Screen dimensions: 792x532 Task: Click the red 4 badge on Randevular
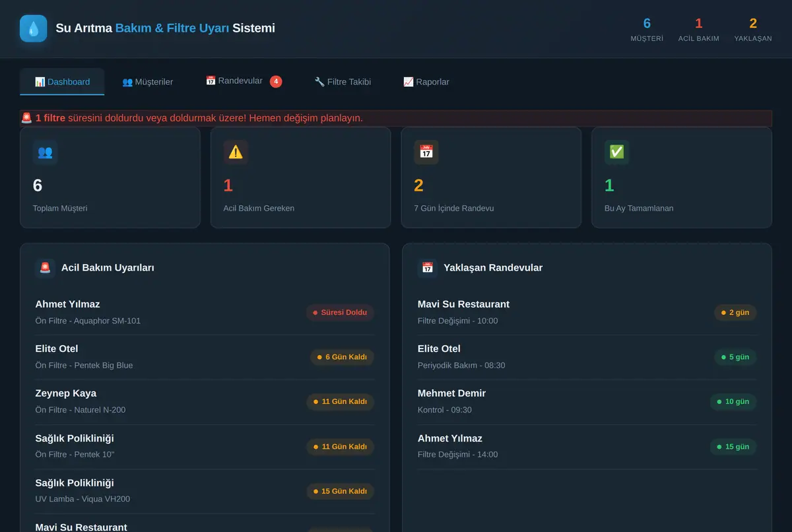pos(276,81)
